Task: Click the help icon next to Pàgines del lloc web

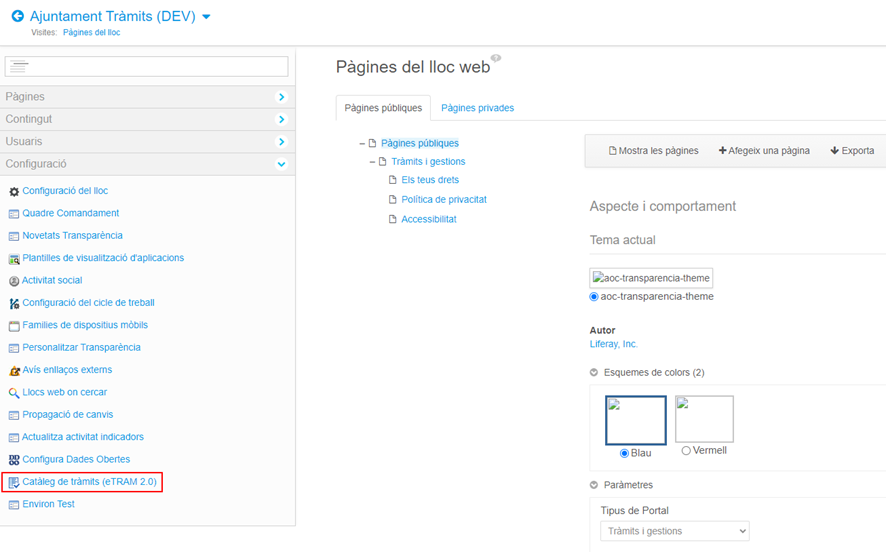Action: point(496,59)
